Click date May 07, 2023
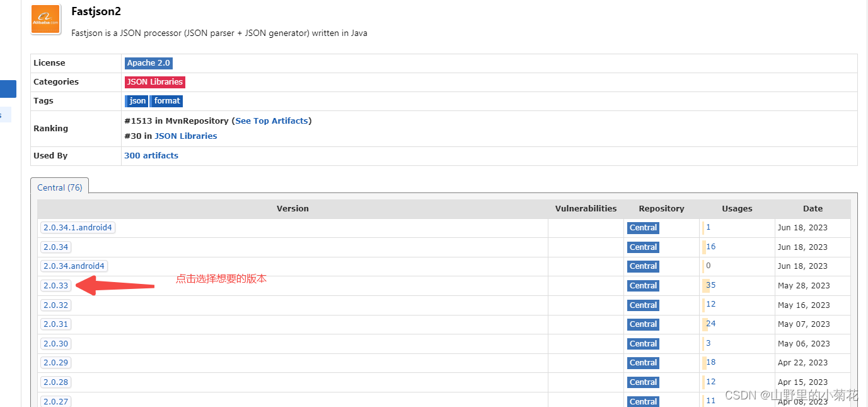868x407 pixels. (x=804, y=324)
